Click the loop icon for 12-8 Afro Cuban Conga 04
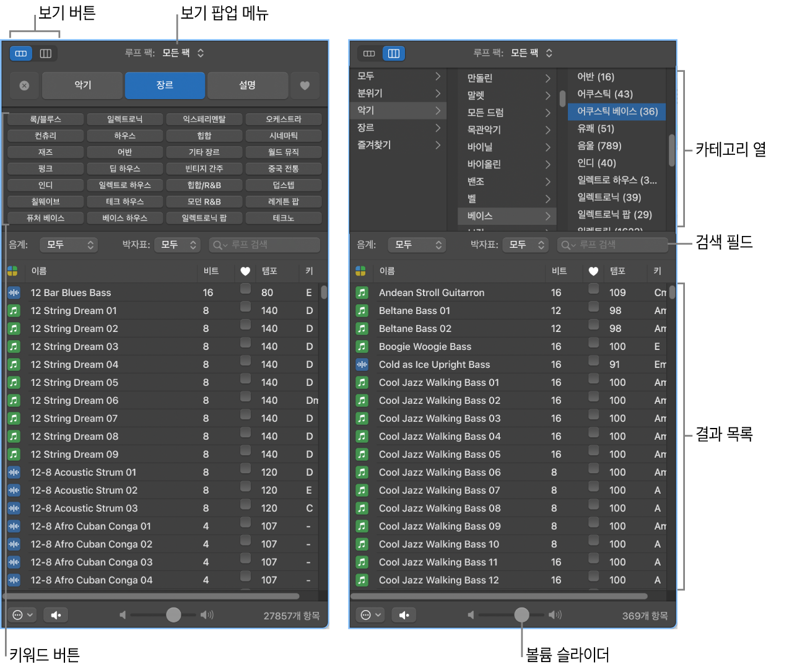Image resolution: width=797 pixels, height=672 pixels. (x=14, y=580)
